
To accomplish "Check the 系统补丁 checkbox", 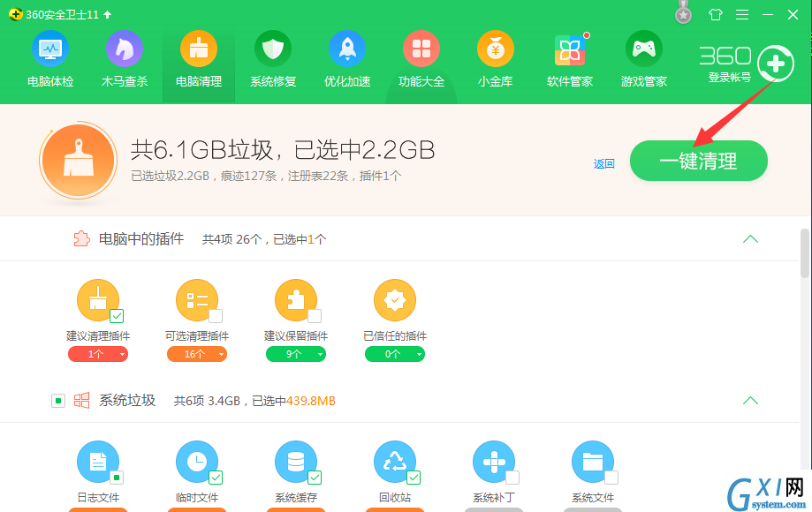I will (x=512, y=478).
